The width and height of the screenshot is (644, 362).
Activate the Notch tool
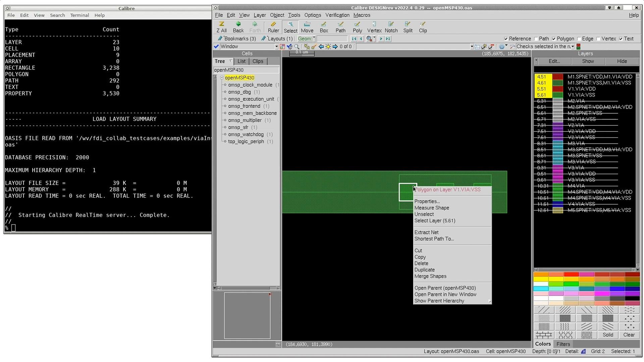click(391, 27)
